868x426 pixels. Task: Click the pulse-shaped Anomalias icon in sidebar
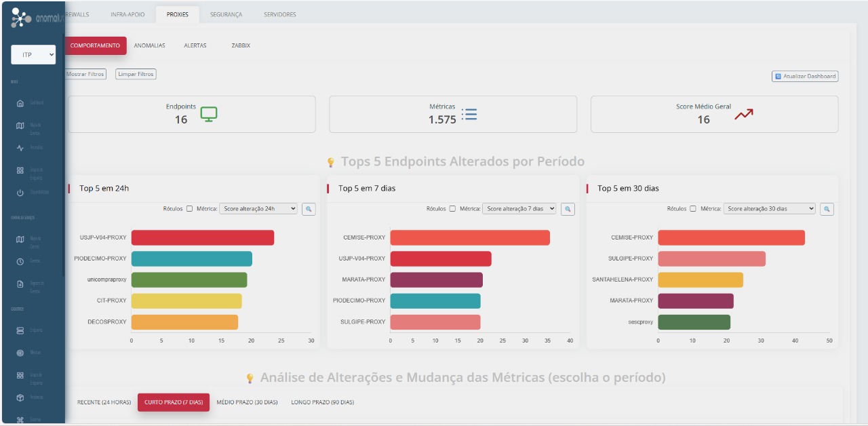(x=20, y=148)
